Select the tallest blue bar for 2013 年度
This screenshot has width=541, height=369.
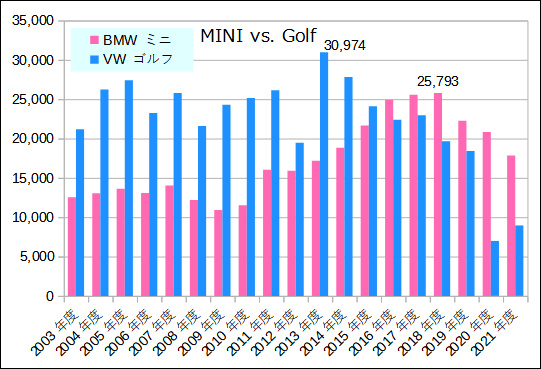(324, 174)
